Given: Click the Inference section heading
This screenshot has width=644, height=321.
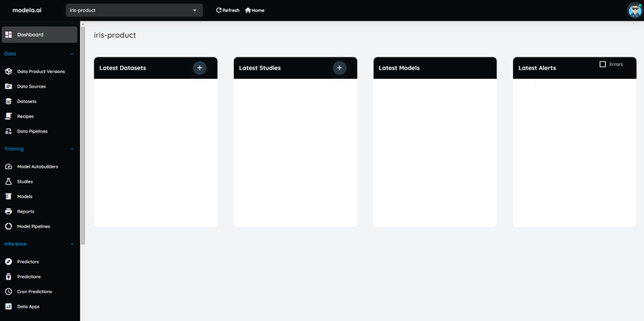Looking at the screenshot, I should coord(15,244).
